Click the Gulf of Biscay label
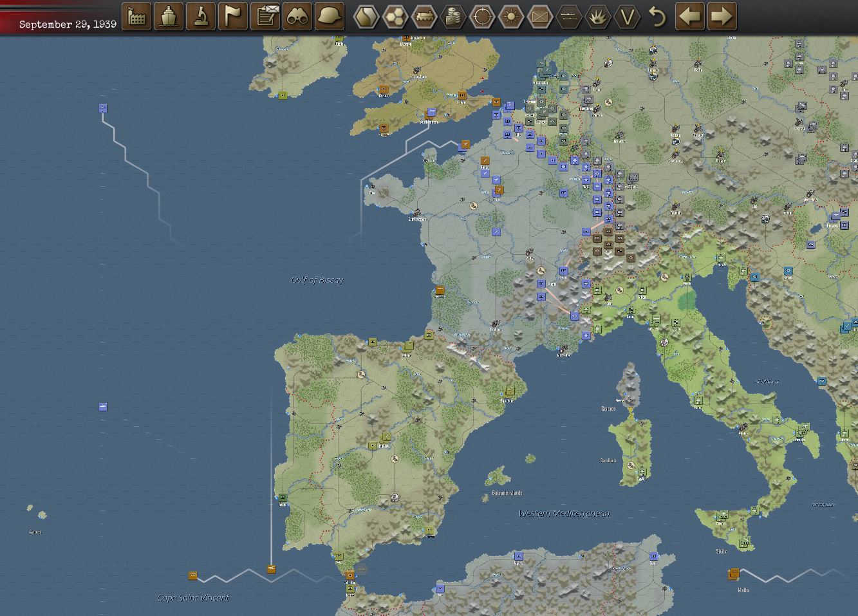Screen dimensions: 858x616 317,280
